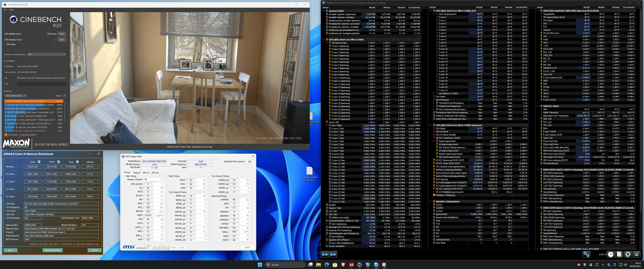Image resolution: width=644 pixels, height=269 pixels.
Task: Click tREFI value field 131071
Action: coord(148,215)
